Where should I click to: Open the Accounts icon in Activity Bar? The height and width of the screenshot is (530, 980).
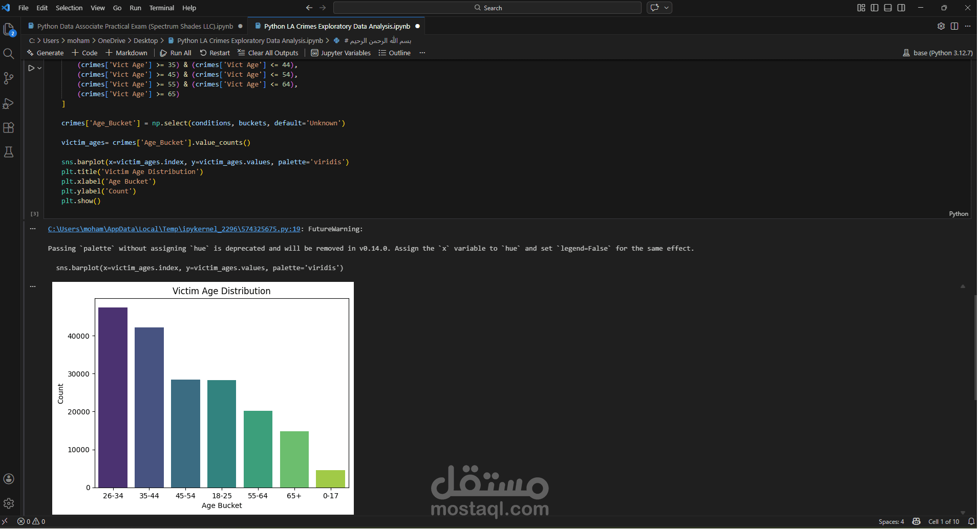pyautogui.click(x=9, y=479)
